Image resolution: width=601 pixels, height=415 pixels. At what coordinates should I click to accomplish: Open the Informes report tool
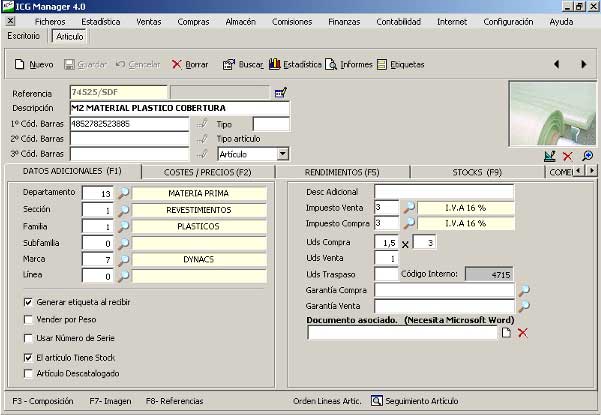[331, 64]
